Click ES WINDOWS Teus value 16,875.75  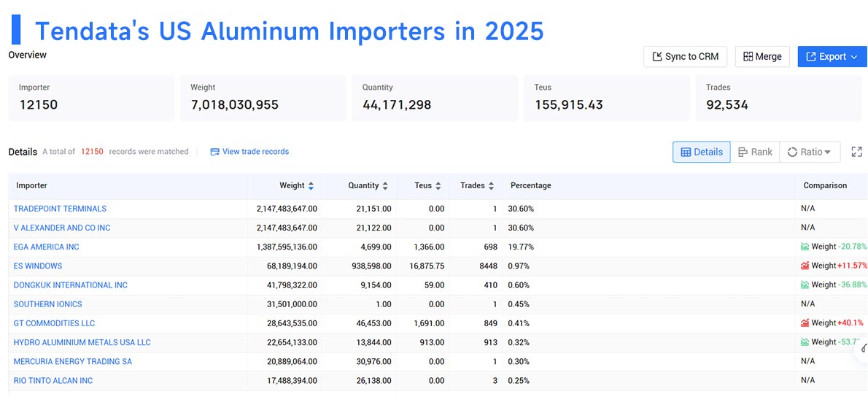[425, 266]
